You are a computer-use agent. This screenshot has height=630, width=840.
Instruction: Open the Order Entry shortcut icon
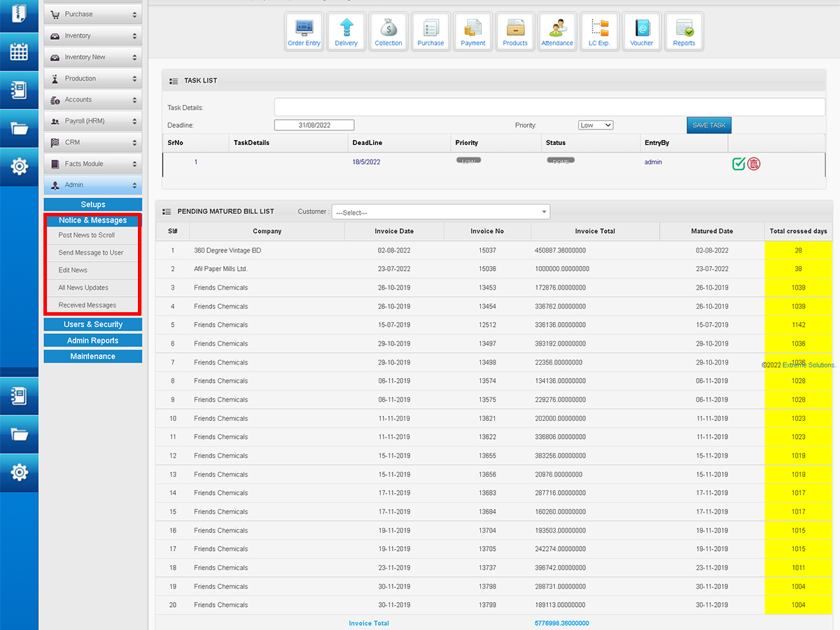point(304,32)
